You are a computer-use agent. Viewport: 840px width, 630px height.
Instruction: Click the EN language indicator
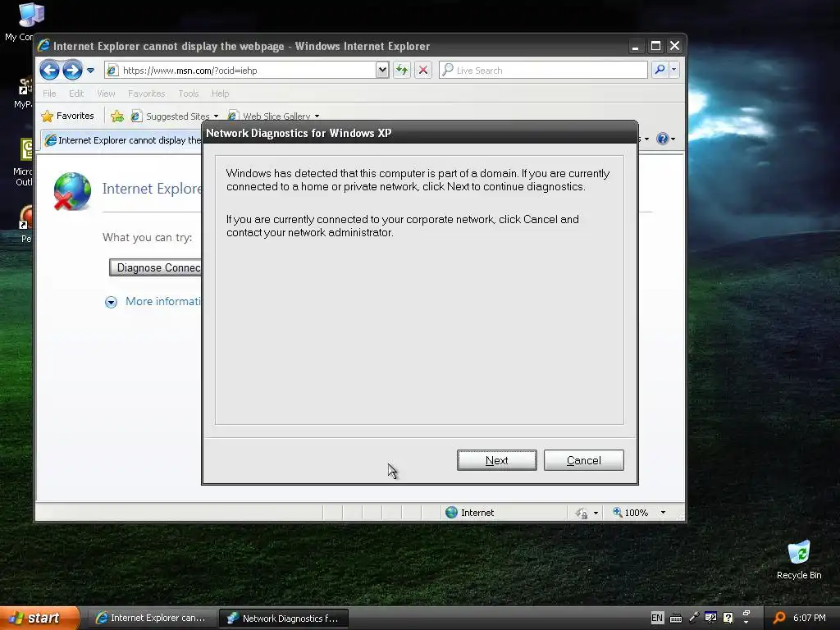(657, 618)
